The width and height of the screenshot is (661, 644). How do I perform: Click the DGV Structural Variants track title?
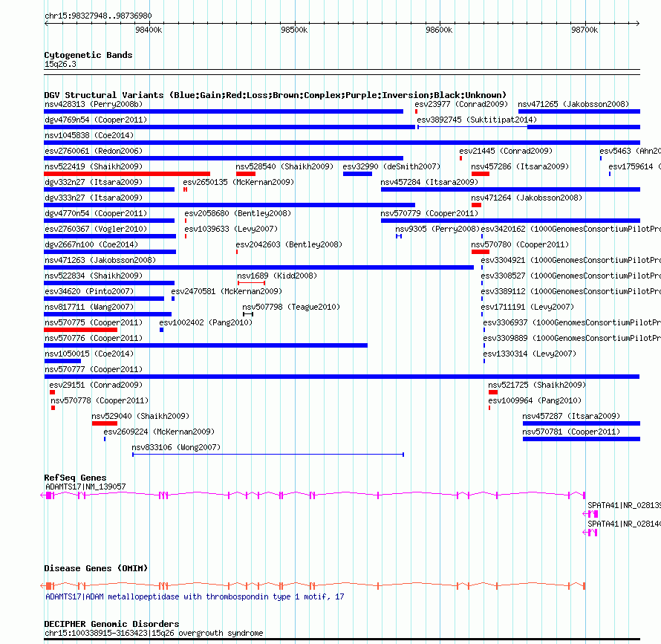[x=275, y=95]
